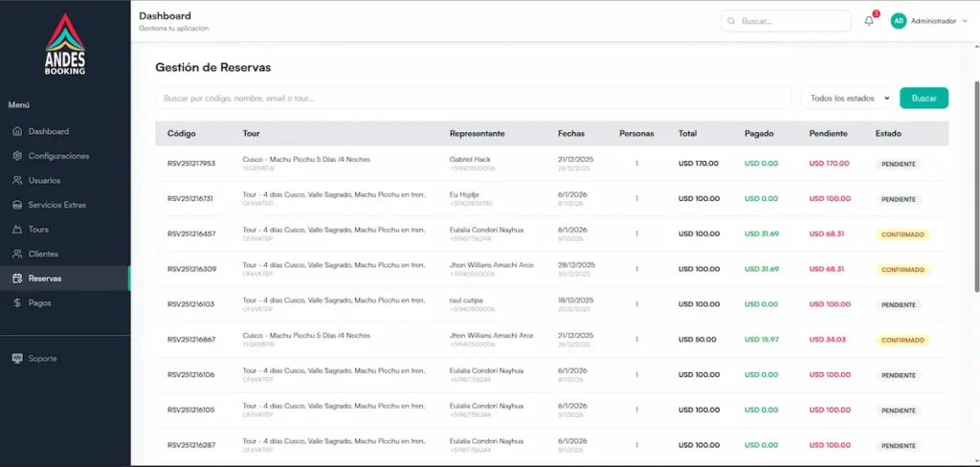Click the Clientes icon in sidebar
The image size is (980, 467).
tap(17, 254)
